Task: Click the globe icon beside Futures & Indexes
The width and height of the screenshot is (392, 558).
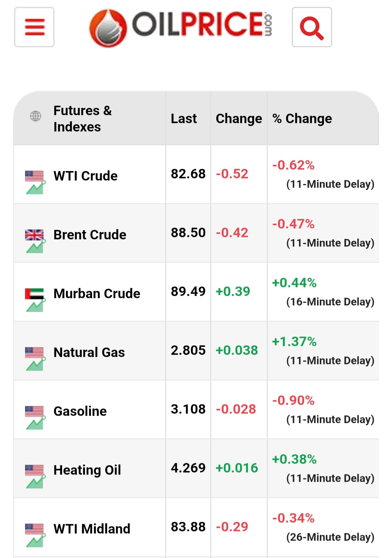Action: click(x=35, y=116)
